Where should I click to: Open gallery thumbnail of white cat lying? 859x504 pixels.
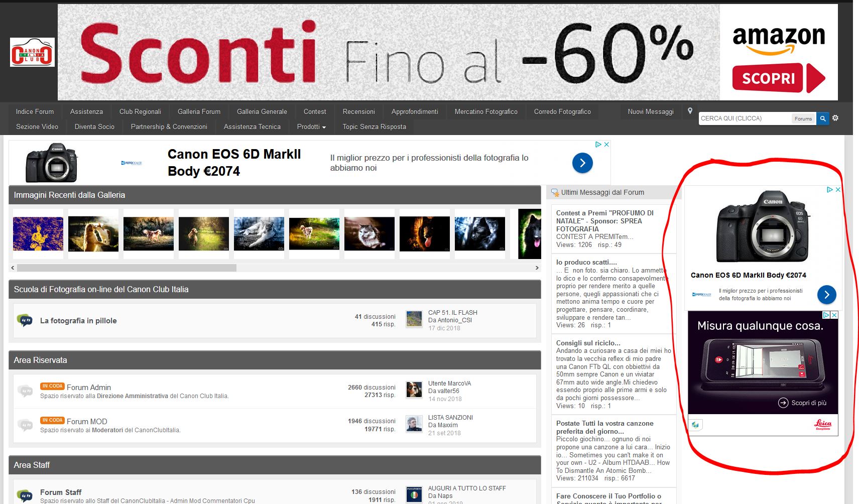pos(259,234)
